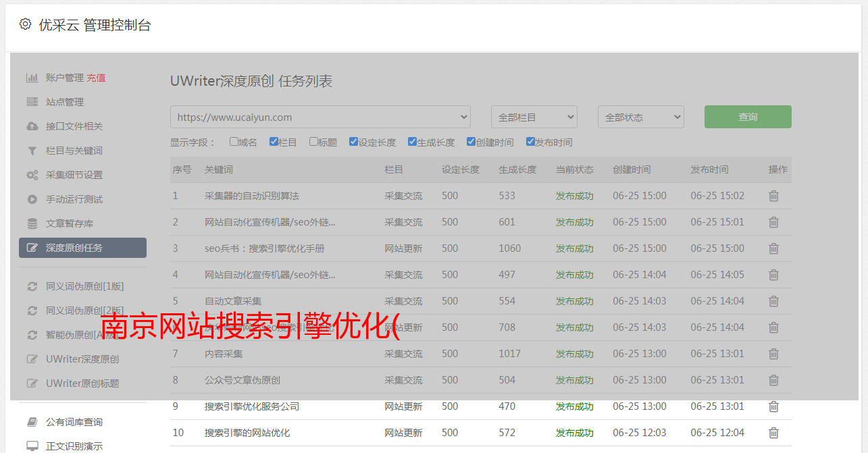Click the gear icon beside 优采云 管理控制台
Image resolution: width=868 pixels, height=453 pixels.
[x=25, y=24]
